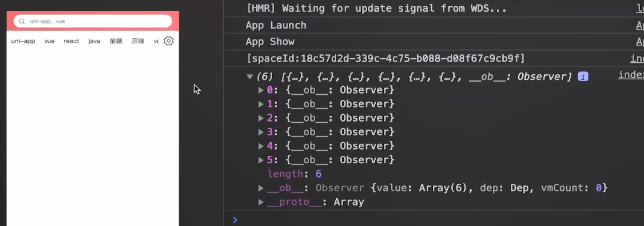
Task: Expand the __proto__ Array property
Action: pos(261,202)
